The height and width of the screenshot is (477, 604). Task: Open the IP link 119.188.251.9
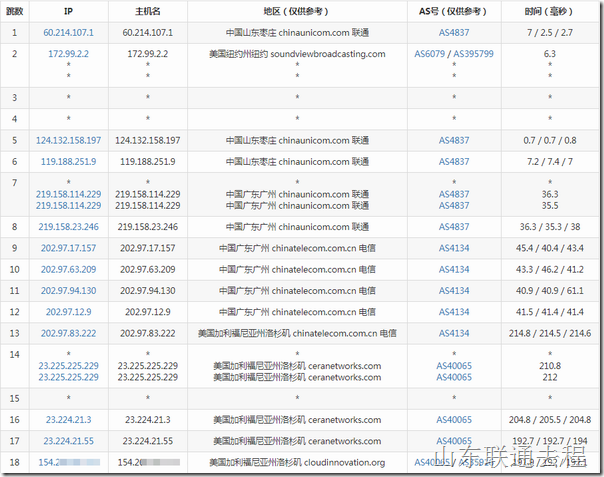click(68, 162)
